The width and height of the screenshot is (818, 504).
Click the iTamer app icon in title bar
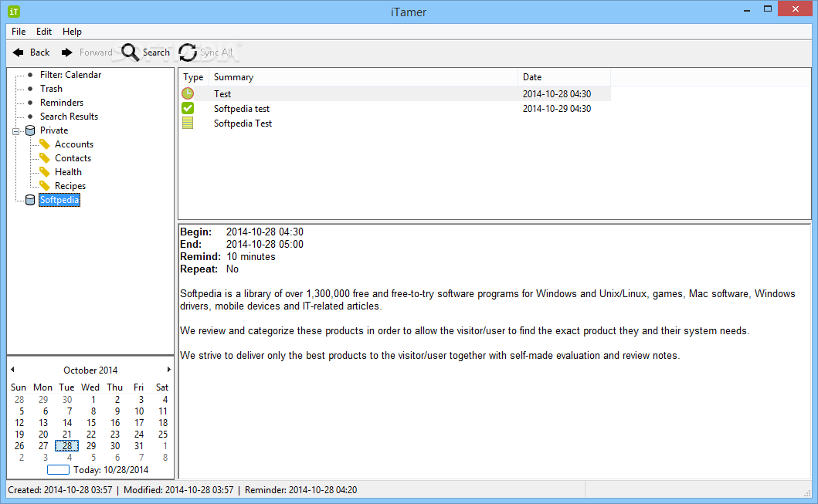coord(14,11)
